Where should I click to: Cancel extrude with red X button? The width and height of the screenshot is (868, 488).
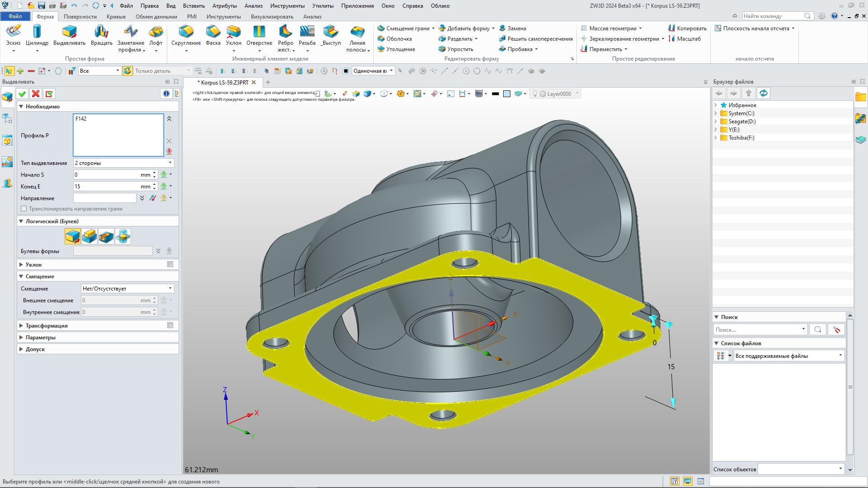tap(36, 94)
